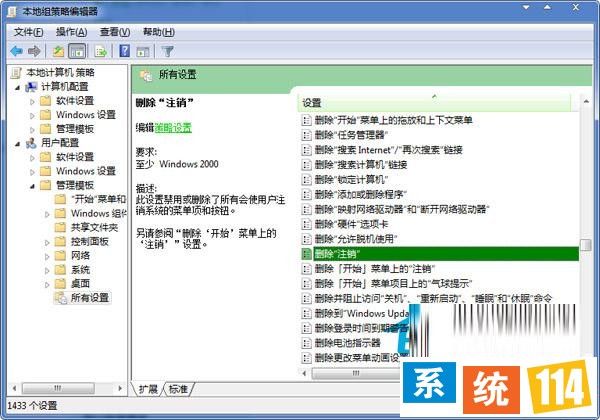This screenshot has height=420, width=600.
Task: Select Windows 设置 under 用户配置
Action: tap(86, 171)
